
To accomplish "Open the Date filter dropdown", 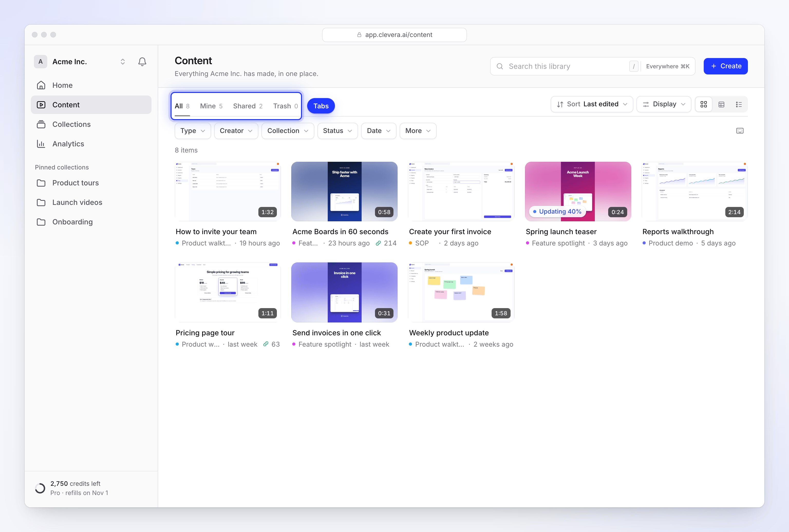I will [x=379, y=131].
